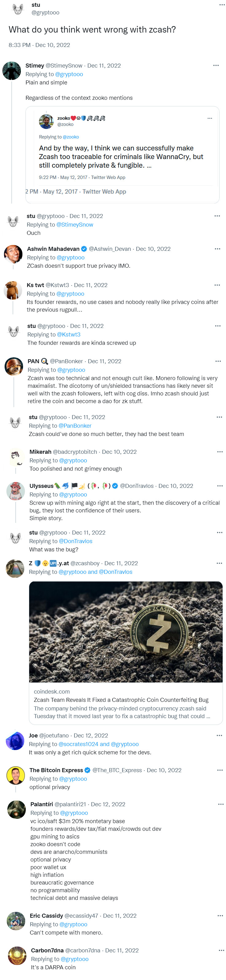Screen dimensions: 226x980
Task: Open the Zcash coin article image
Action: pos(126,632)
